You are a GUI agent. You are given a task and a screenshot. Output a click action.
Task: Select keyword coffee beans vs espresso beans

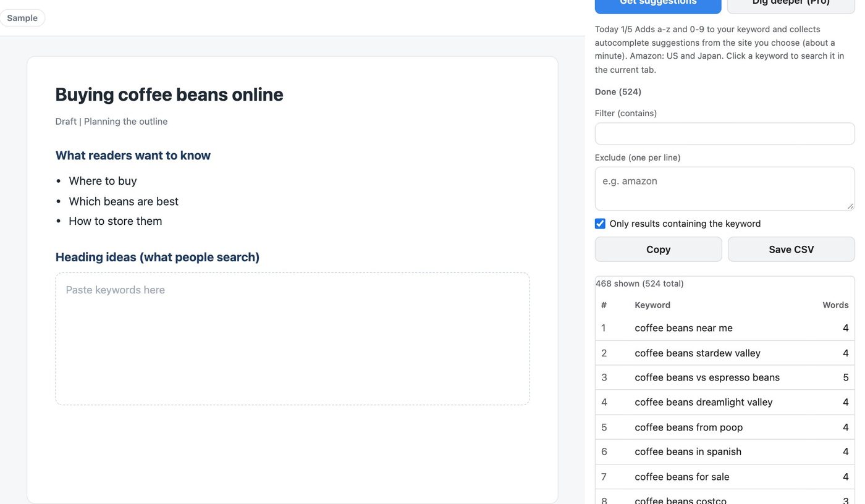tap(707, 377)
